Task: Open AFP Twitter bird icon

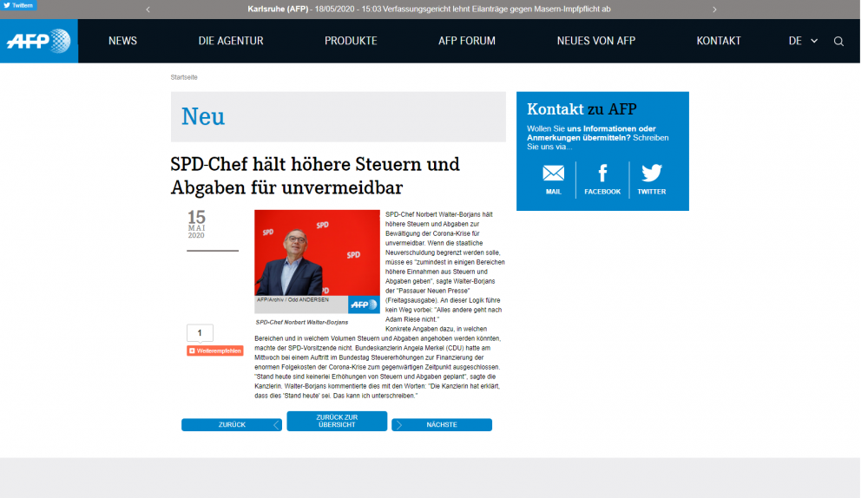Action: tap(651, 174)
